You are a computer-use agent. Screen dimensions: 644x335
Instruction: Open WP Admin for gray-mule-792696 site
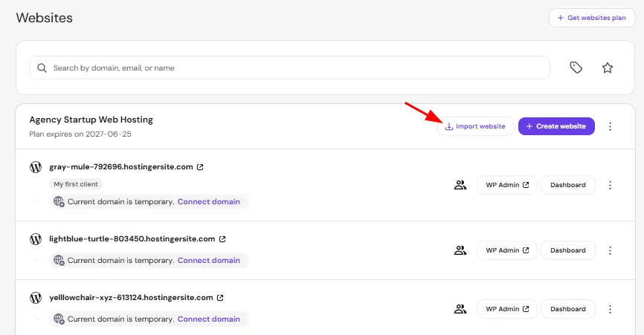[507, 185]
